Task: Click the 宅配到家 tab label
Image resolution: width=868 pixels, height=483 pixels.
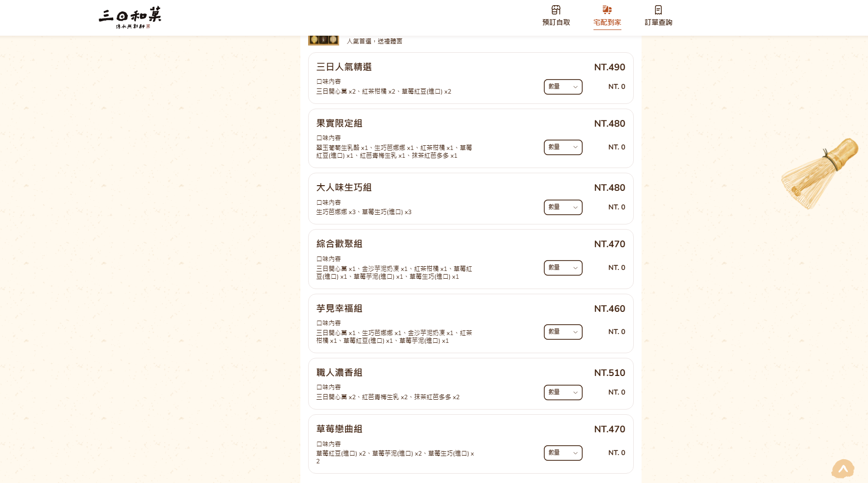Action: pos(607,22)
